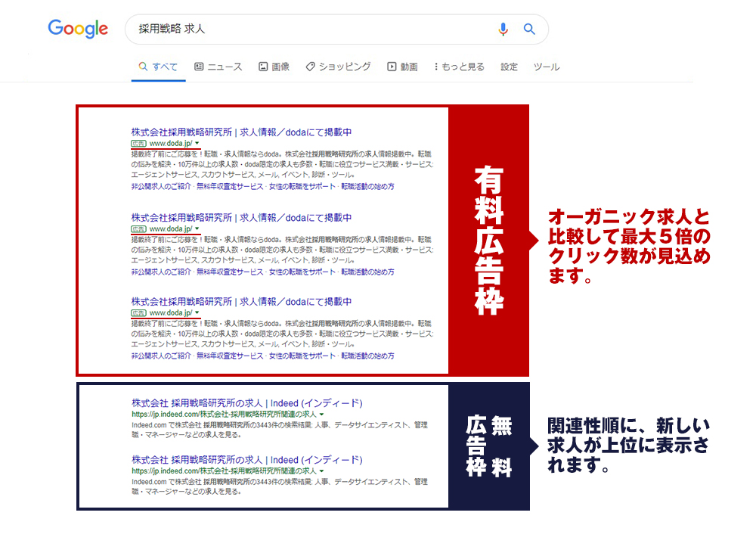Select 無料年収査定サービス in the third doda ad
Image resolution: width=756 pixels, height=556 pixels.
coord(230,356)
